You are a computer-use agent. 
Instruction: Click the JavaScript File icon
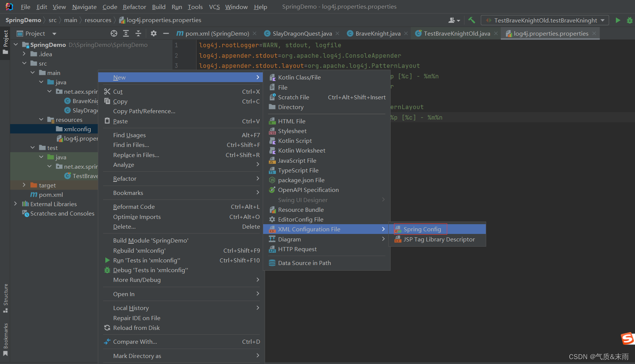pos(273,160)
